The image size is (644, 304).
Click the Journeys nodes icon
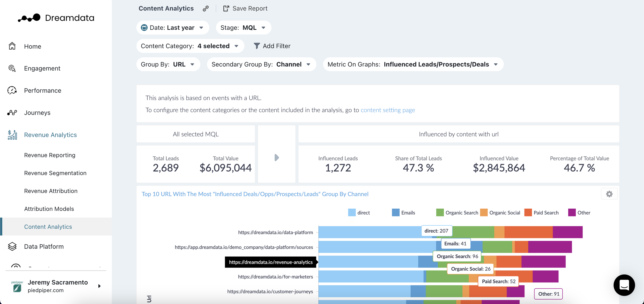click(12, 113)
